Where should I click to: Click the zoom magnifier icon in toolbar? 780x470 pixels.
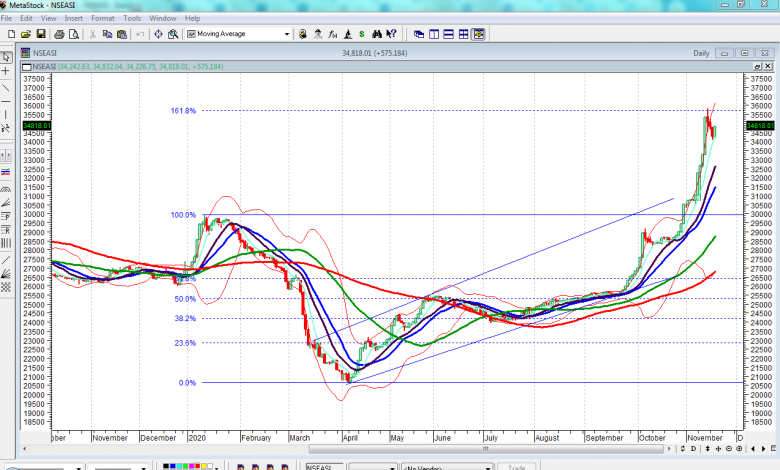tap(173, 34)
